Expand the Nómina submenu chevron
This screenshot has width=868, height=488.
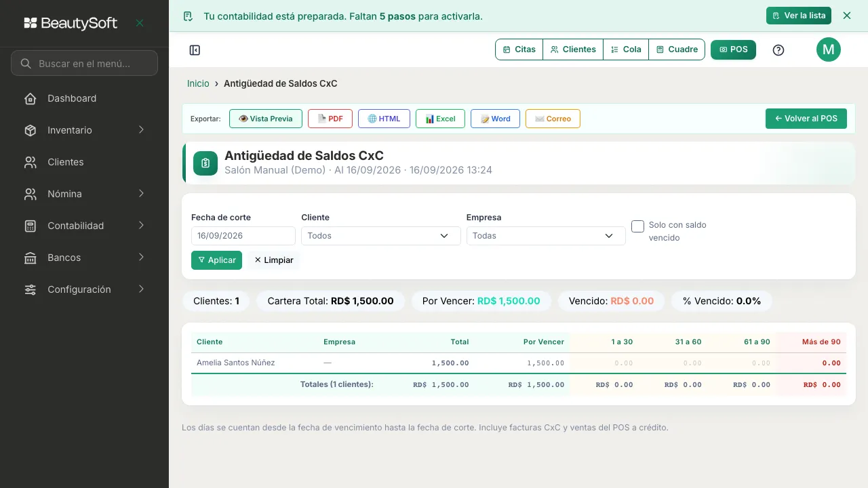click(x=141, y=194)
